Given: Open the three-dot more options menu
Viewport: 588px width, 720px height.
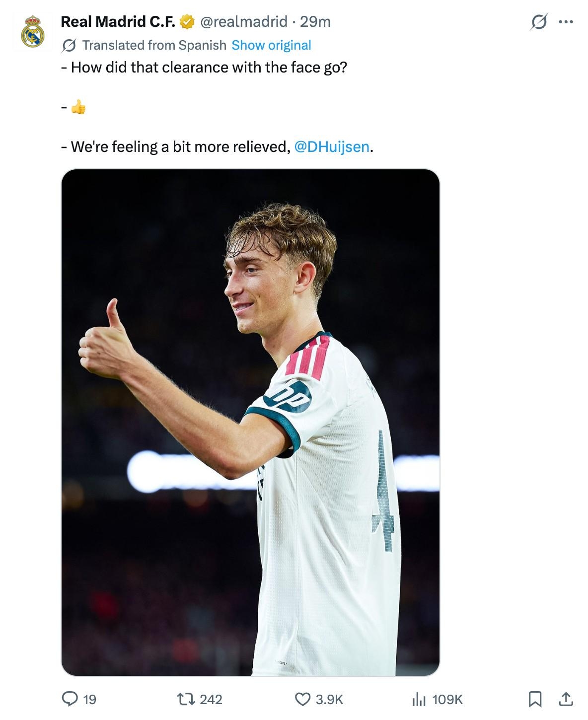Looking at the screenshot, I should coord(566,22).
